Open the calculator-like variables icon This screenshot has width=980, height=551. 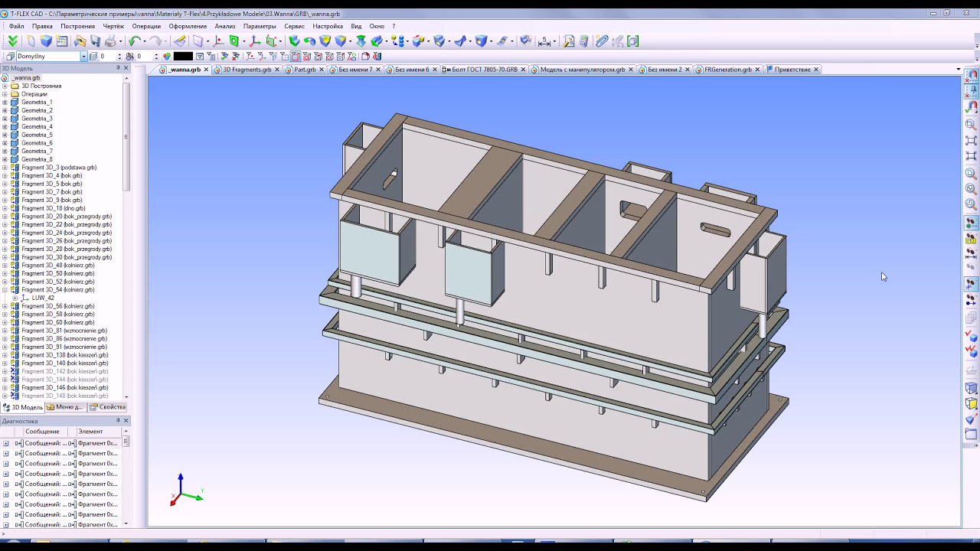tap(584, 41)
